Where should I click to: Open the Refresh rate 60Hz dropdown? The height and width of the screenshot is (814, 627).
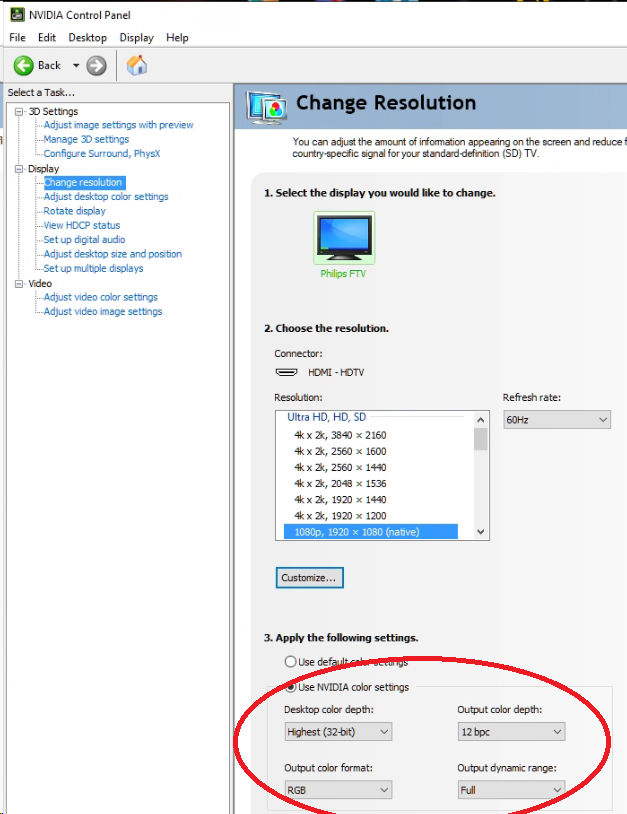[x=557, y=419]
